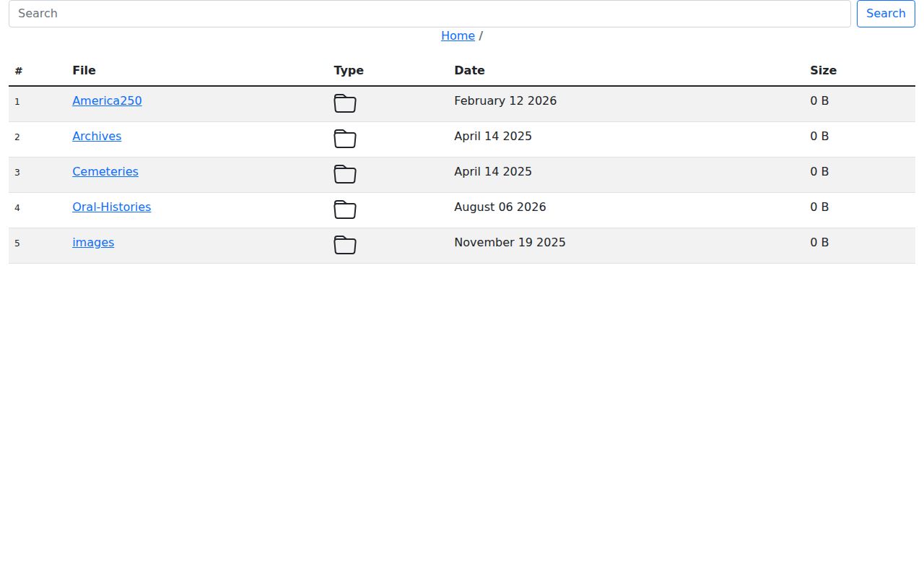This screenshot has height=578, width=924.
Task: Open the Oral-Histories folder link
Action: point(112,207)
